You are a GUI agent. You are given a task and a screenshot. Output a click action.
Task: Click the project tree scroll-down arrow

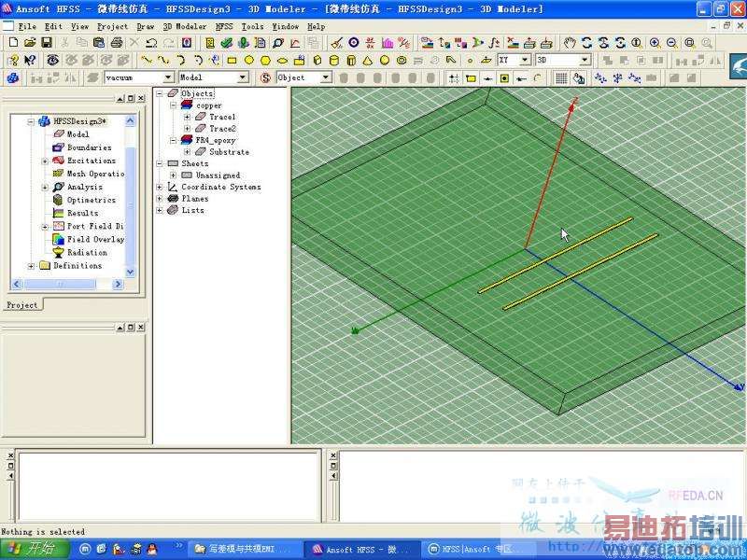tap(130, 272)
